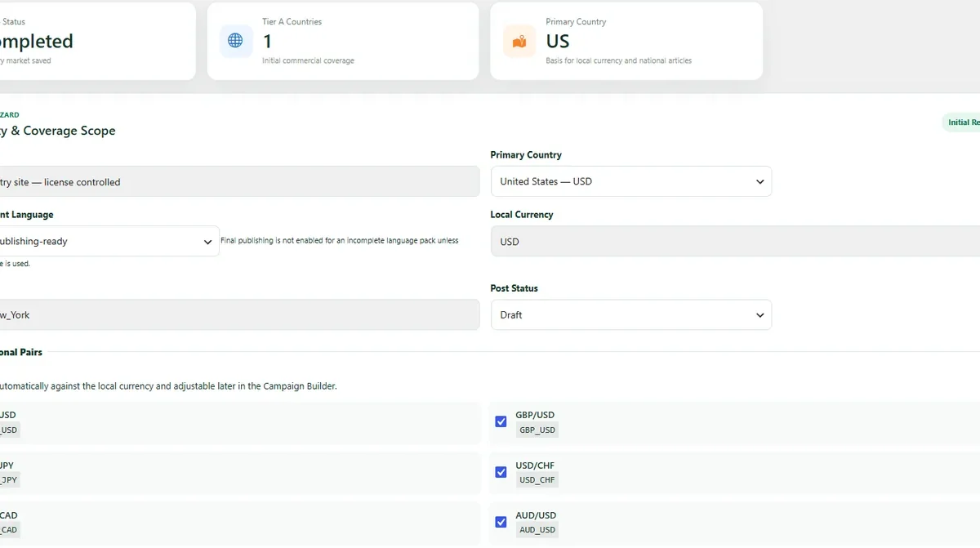Click the Tier A Countries count '1'
980x548 pixels.
pos(267,41)
